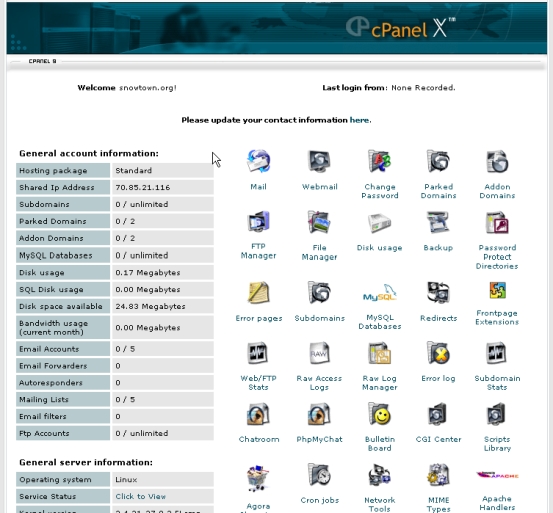This screenshot has width=553, height=513.
Task: Click the 'Click to View' service status link
Action: click(x=141, y=496)
